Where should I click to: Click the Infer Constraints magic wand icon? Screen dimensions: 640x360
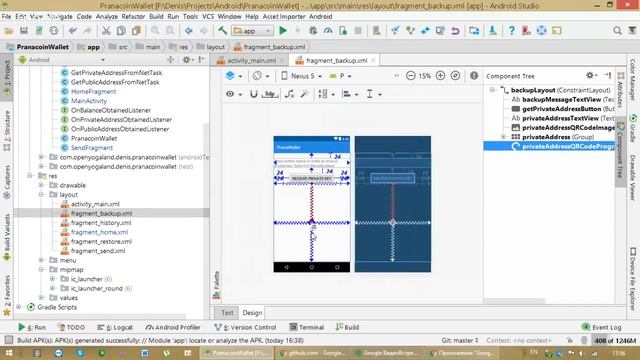click(304, 94)
